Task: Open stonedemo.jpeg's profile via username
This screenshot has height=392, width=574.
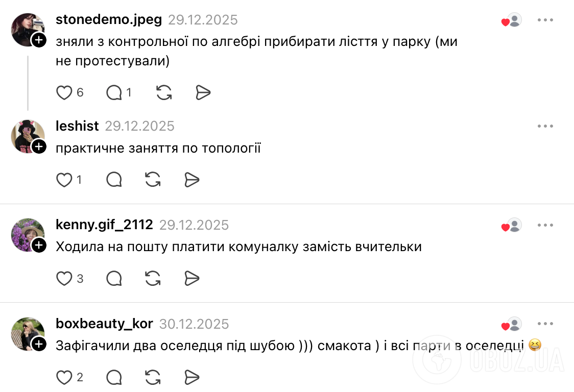Action: (x=110, y=19)
